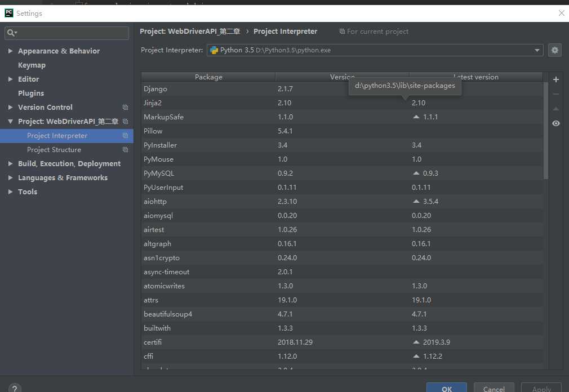The height and width of the screenshot is (392, 569).
Task: Open Tools settings page
Action: click(x=28, y=192)
